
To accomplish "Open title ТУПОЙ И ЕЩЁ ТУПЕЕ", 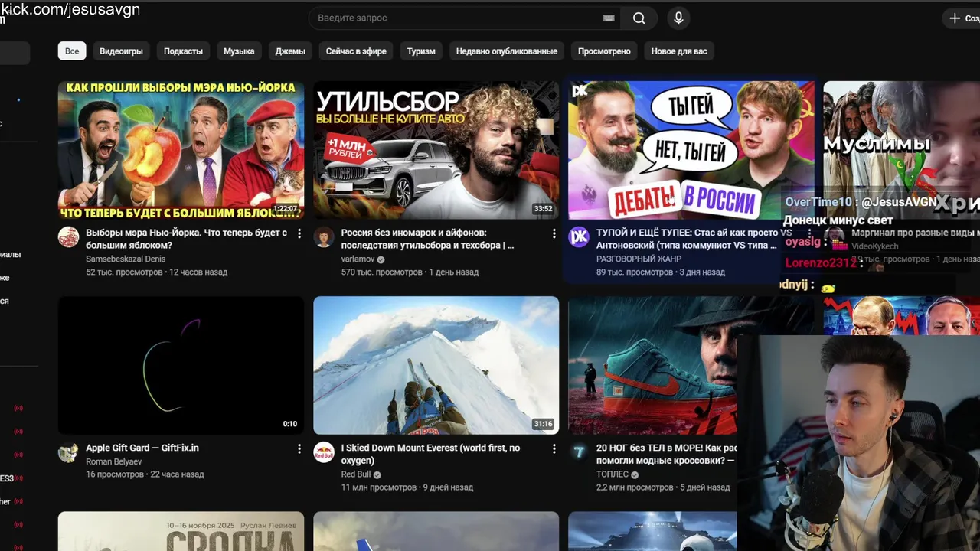I will pos(694,239).
